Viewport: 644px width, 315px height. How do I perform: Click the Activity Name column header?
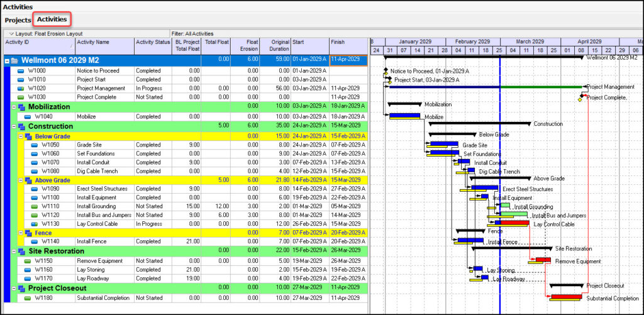tap(105, 47)
